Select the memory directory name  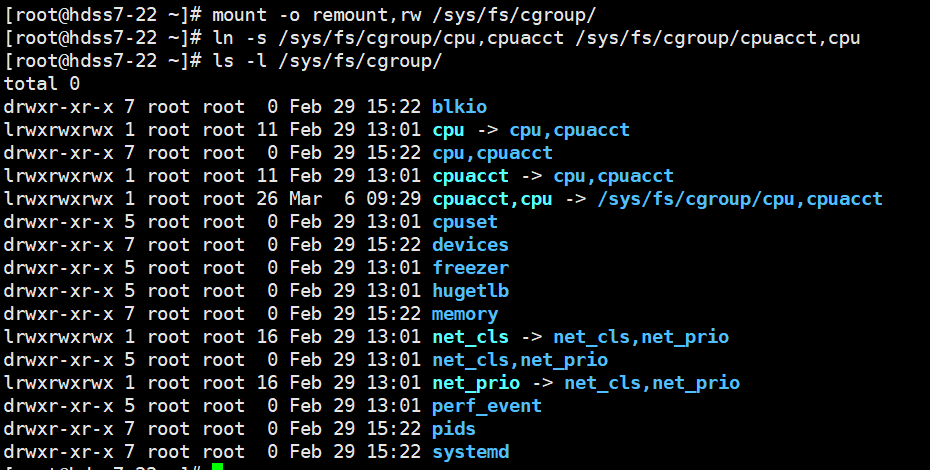coord(465,314)
